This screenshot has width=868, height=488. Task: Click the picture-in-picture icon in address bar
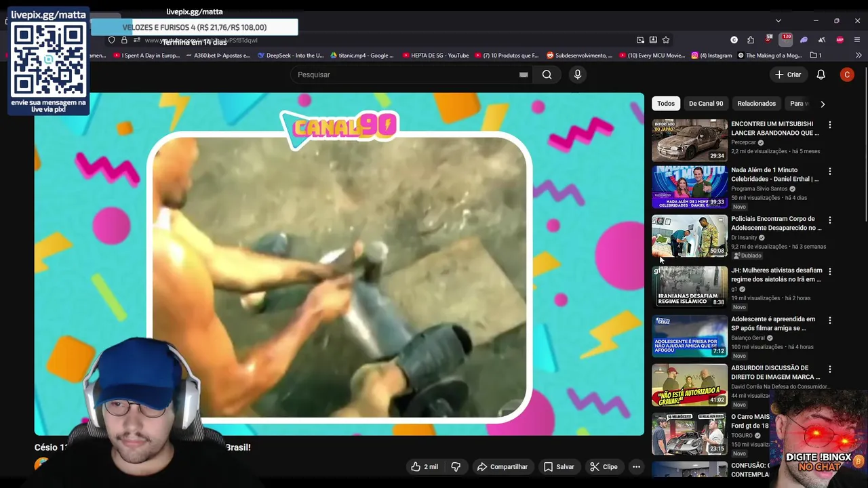point(640,40)
